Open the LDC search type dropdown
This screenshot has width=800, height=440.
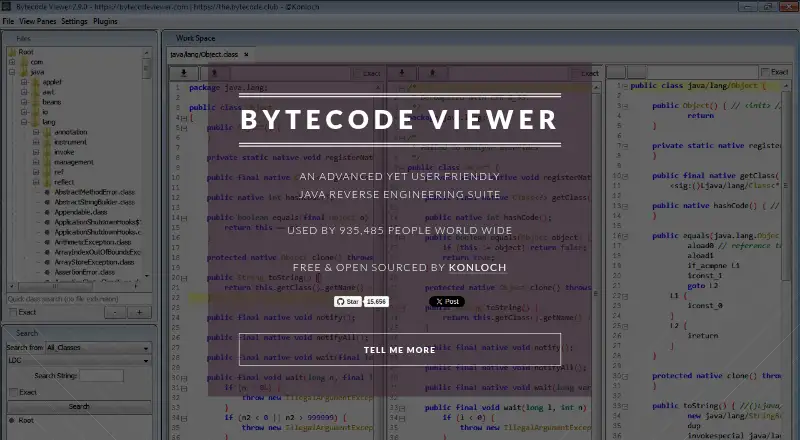(79, 360)
